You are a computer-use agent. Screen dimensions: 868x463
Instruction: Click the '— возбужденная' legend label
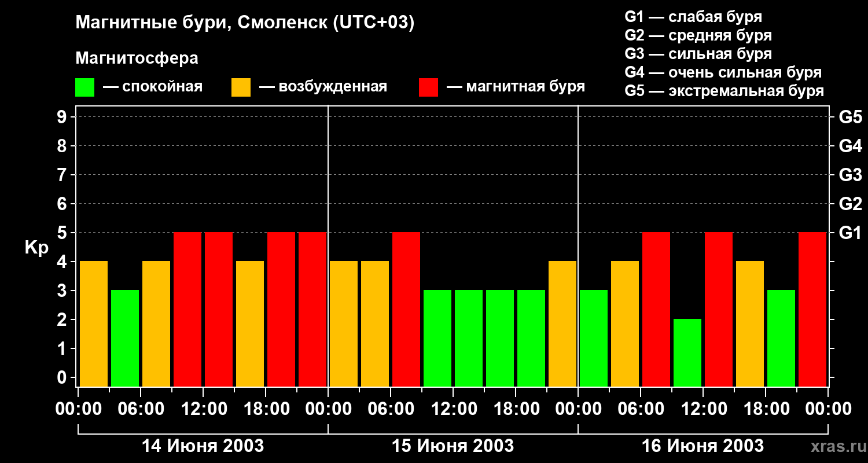pos(323,87)
